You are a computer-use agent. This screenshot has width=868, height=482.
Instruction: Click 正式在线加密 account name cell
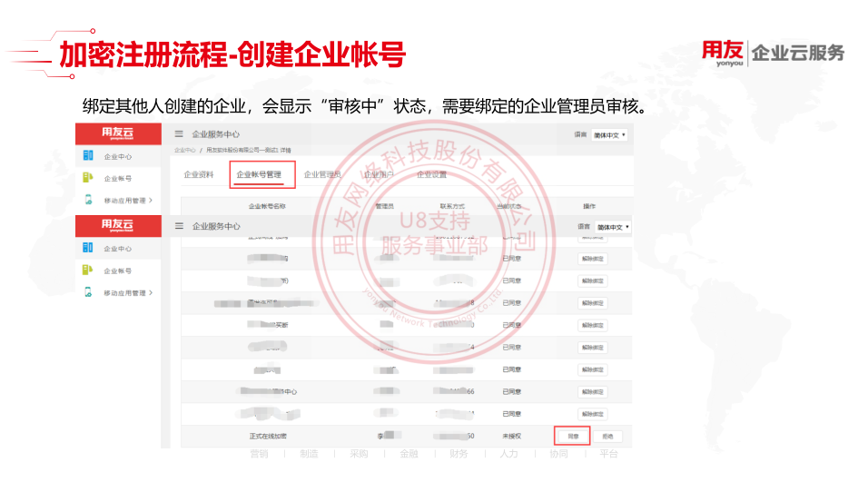coord(268,436)
